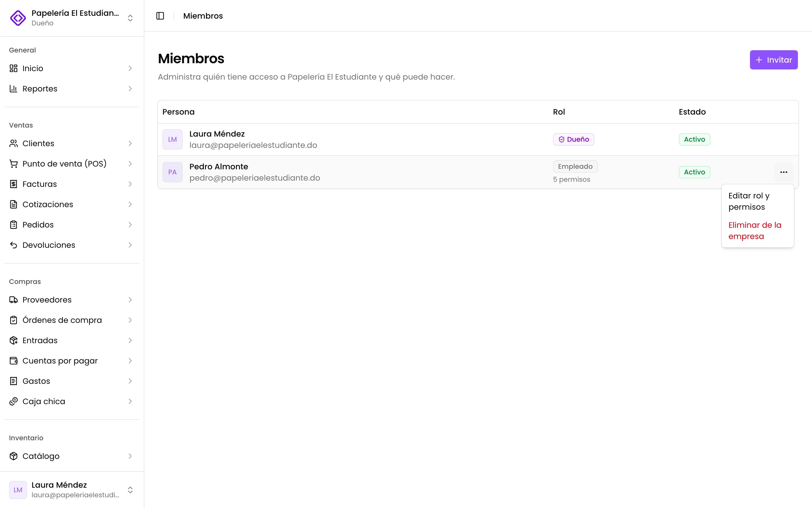Screen dimensions: 812x508
Task: Choose Eliminar de la empresa
Action: pyautogui.click(x=758, y=231)
